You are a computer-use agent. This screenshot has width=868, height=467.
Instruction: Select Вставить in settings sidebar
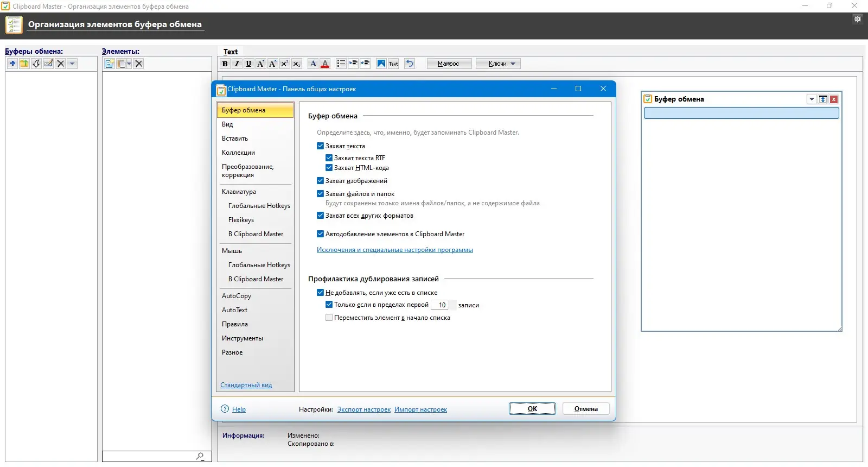click(x=235, y=138)
